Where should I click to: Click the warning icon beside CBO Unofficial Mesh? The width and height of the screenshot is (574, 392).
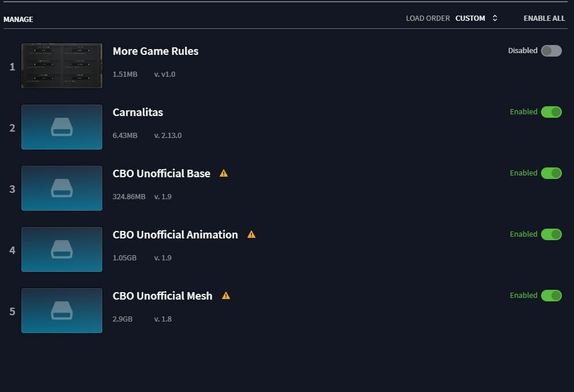point(226,296)
